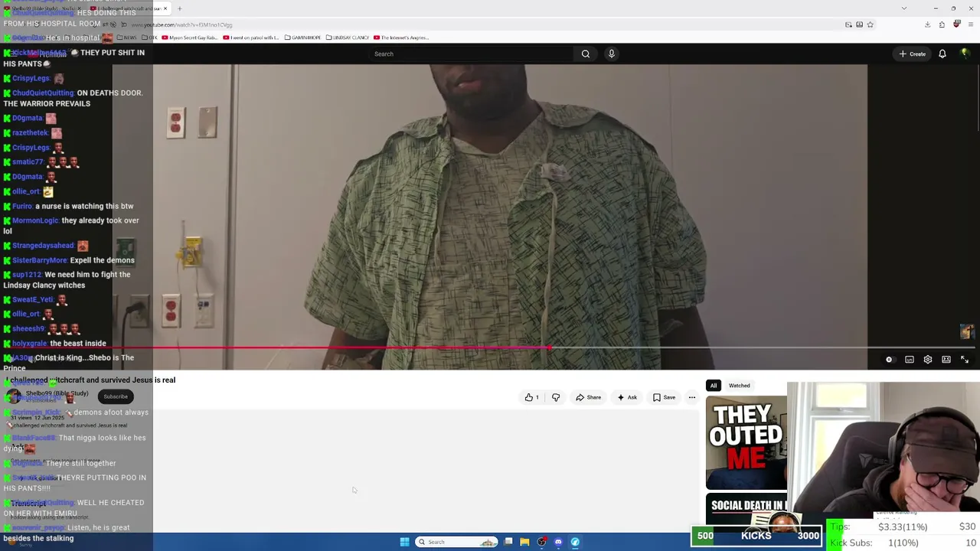This screenshot has width=980, height=551.
Task: Open 'I went on patrol with' bookmark
Action: click(251, 37)
